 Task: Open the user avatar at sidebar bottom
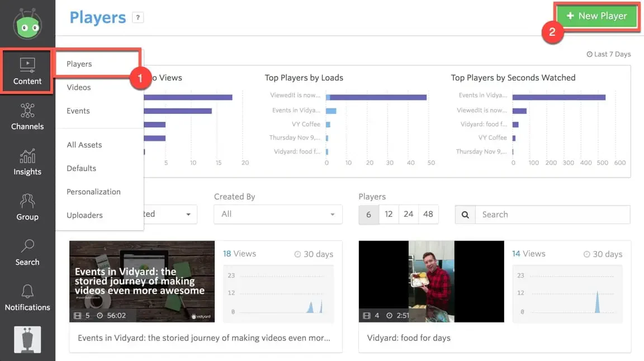tap(27, 340)
